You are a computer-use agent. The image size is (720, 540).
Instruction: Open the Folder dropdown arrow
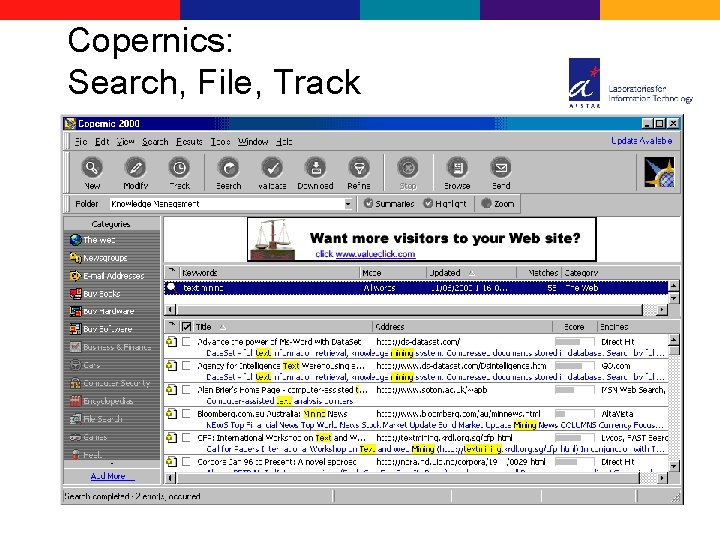[x=348, y=204]
